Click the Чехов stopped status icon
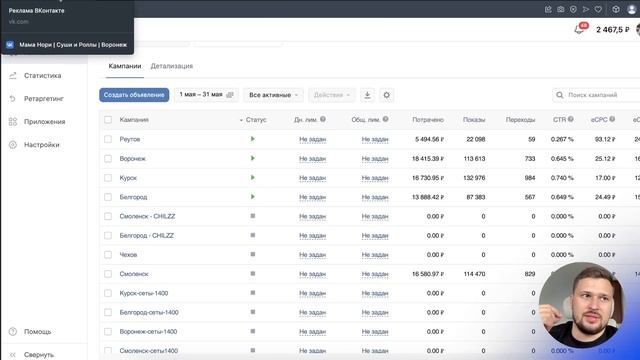The height and width of the screenshot is (360, 640). (253, 254)
